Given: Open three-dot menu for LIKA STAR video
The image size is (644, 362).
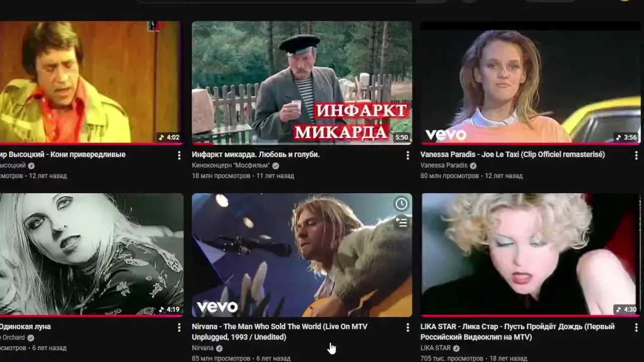Looking at the screenshot, I should tap(636, 328).
